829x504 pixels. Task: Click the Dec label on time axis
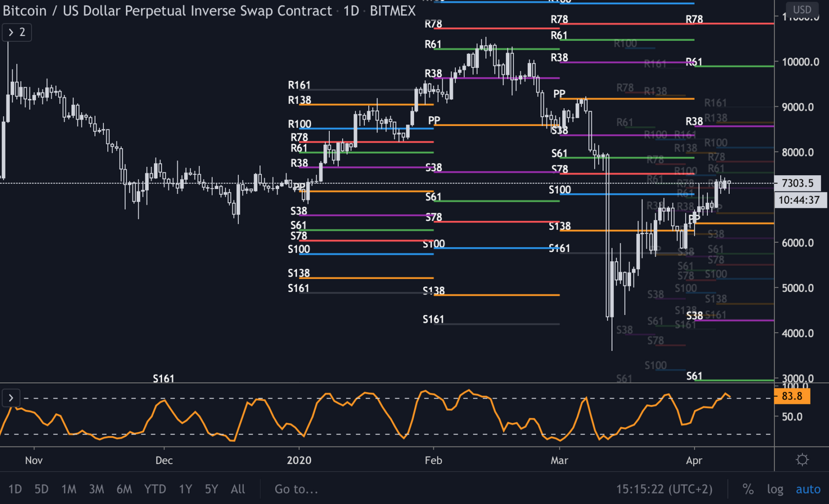(164, 461)
